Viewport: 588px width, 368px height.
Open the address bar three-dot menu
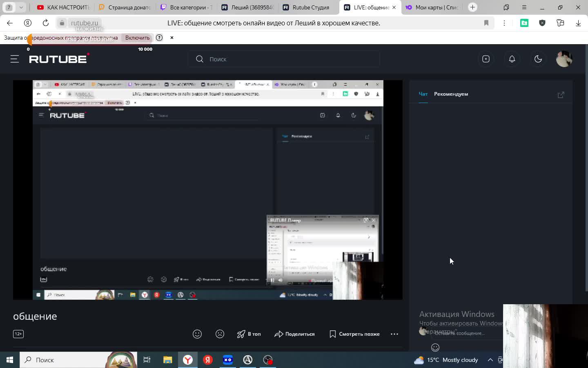(x=504, y=23)
